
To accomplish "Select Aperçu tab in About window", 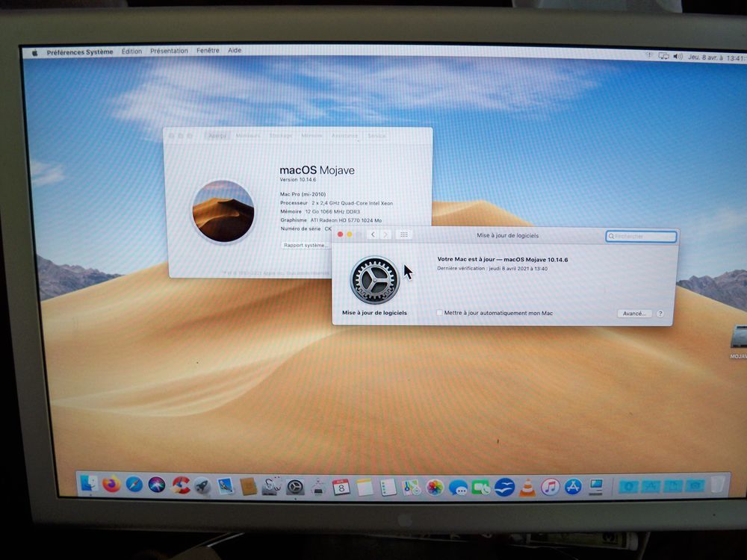I will tap(217, 136).
